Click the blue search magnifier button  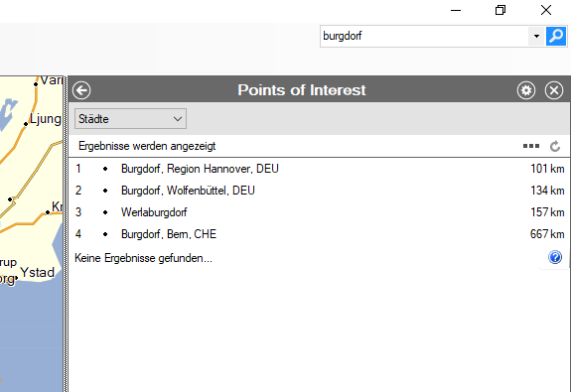pos(556,36)
